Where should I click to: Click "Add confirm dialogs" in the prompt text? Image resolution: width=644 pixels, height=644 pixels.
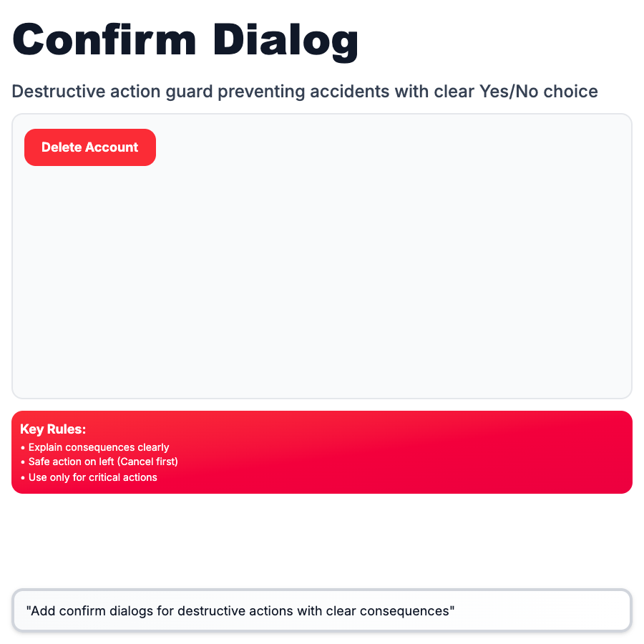79,611
